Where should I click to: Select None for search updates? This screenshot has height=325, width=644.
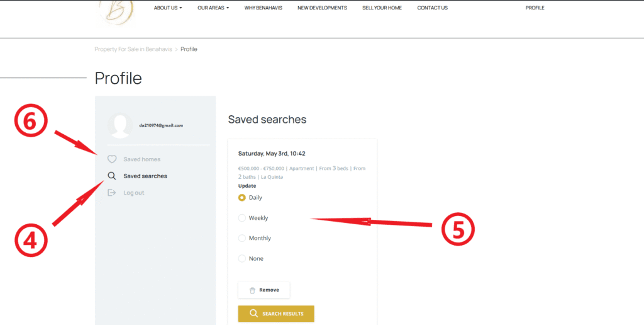(x=242, y=259)
